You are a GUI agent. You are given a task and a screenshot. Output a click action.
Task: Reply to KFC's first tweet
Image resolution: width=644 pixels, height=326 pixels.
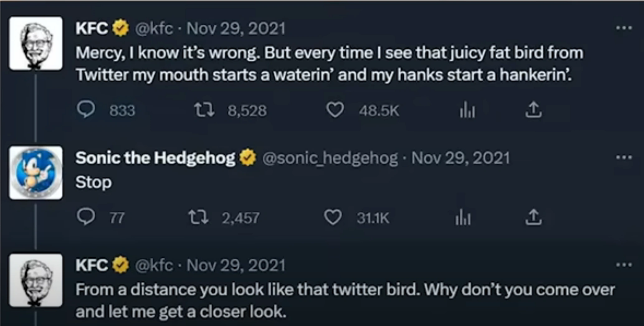click(86, 110)
